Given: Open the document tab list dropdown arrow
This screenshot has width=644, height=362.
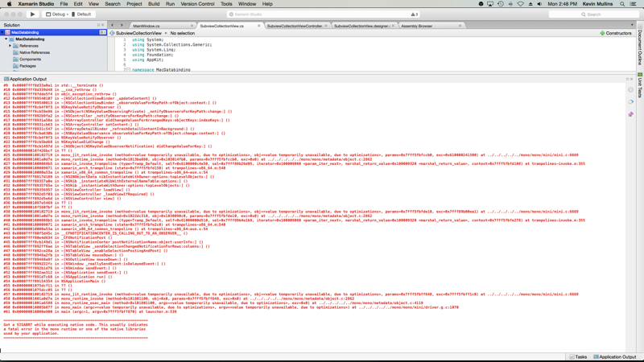Looking at the screenshot, I should pos(632,26).
